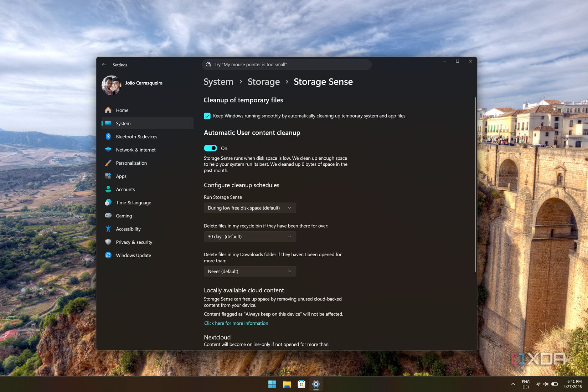This screenshot has width=588, height=392.
Task: Open Bluetooth & devices via its icon
Action: pyautogui.click(x=108, y=136)
